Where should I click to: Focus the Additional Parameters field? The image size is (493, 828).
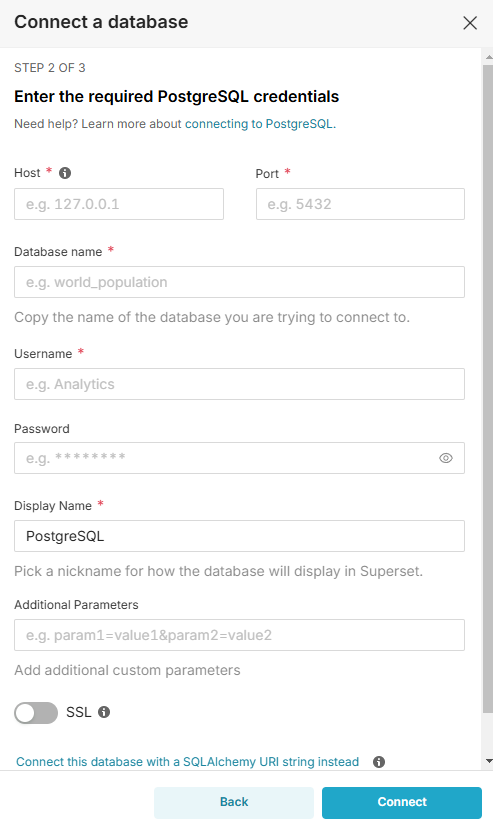click(240, 635)
